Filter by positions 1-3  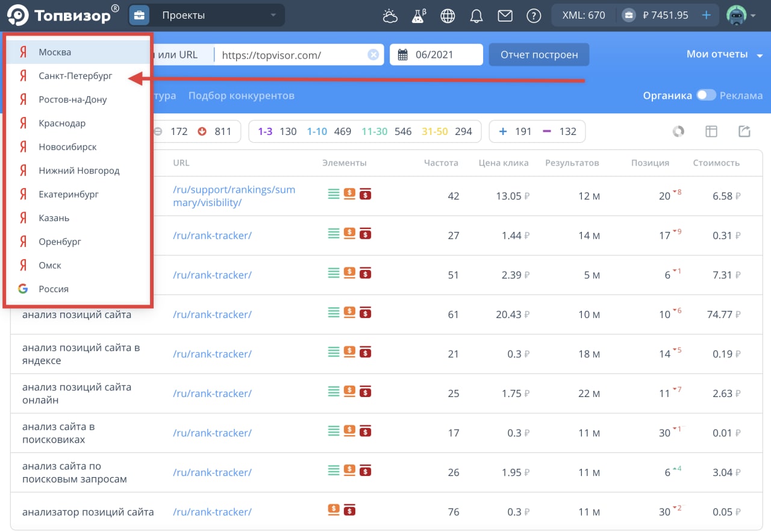point(277,131)
